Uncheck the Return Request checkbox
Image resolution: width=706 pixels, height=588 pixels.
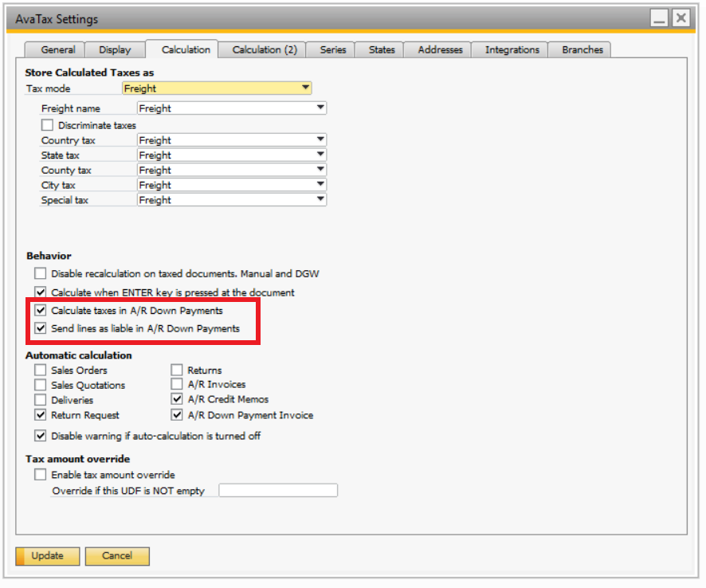tap(41, 414)
